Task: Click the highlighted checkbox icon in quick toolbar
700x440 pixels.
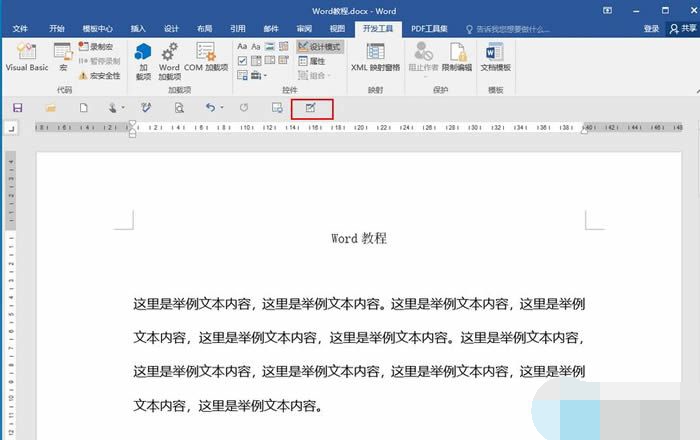Action: [311, 108]
